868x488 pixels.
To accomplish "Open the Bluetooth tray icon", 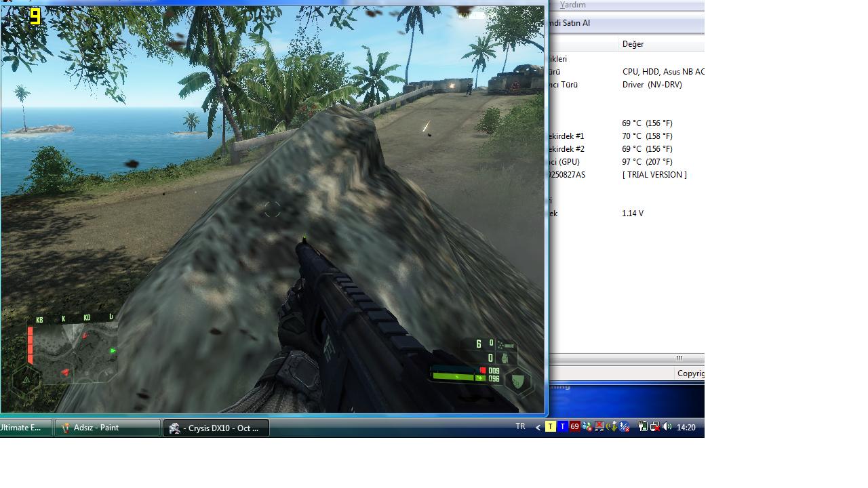I will tap(624, 426).
